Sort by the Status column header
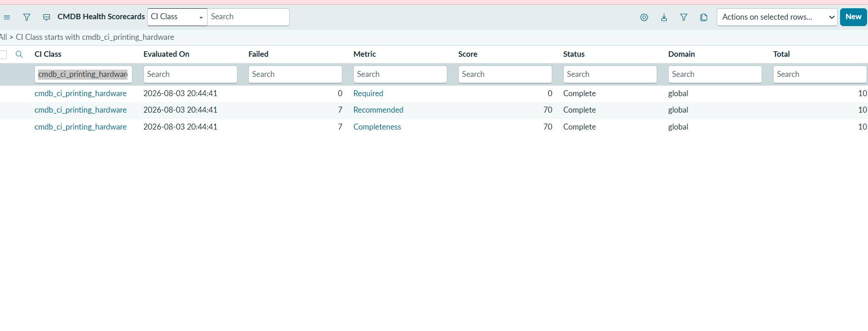The image size is (868, 331). (x=574, y=54)
